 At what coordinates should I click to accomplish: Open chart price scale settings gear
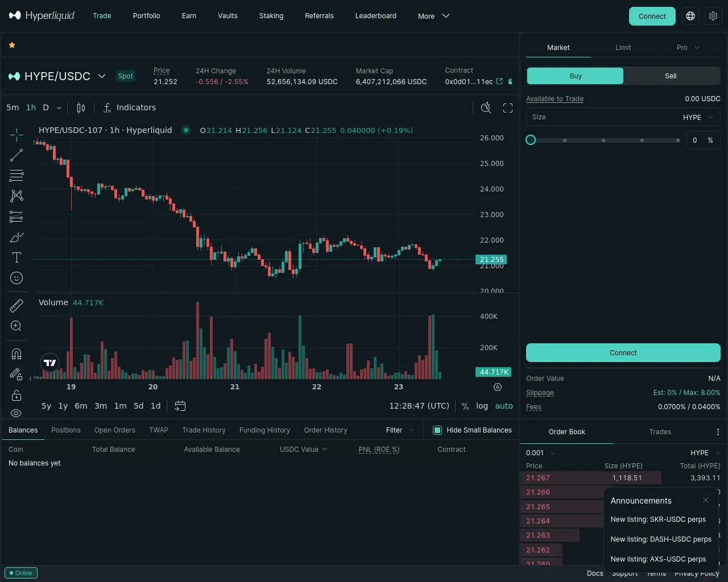tap(498, 387)
